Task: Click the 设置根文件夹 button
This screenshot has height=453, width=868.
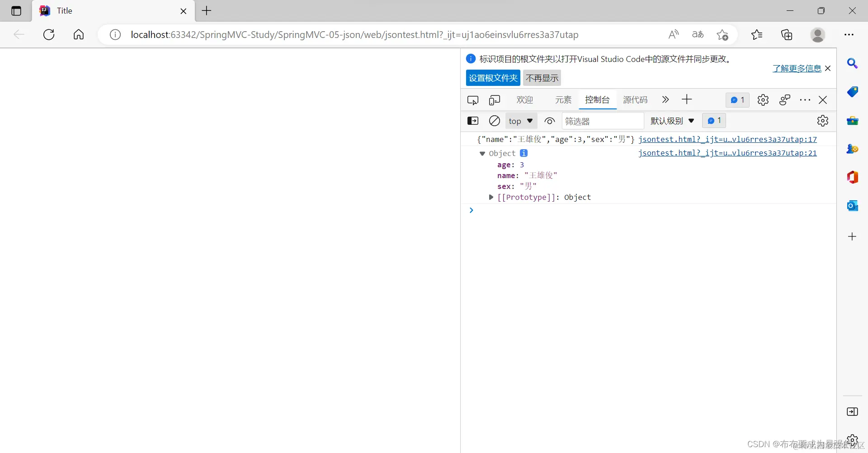Action: coord(493,78)
